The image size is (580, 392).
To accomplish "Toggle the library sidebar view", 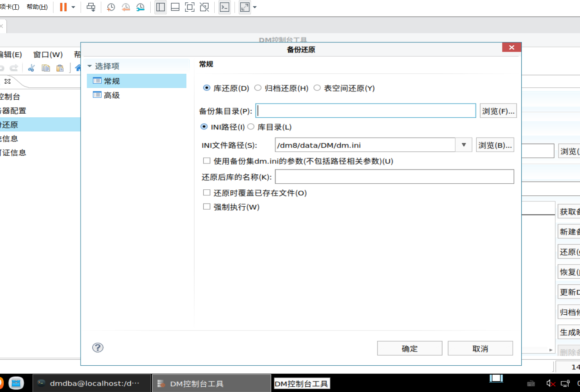I will point(160,7).
